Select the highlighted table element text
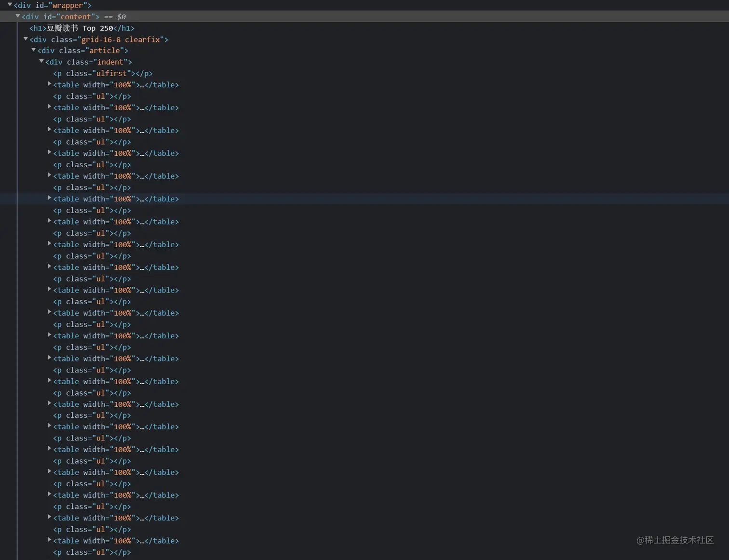Screen dimensions: 729x560 [116, 199]
